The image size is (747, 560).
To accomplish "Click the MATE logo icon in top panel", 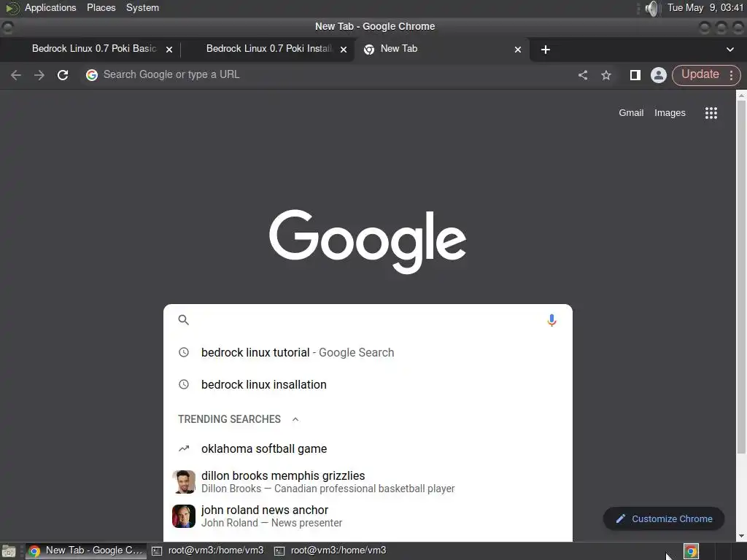I will (x=12, y=7).
